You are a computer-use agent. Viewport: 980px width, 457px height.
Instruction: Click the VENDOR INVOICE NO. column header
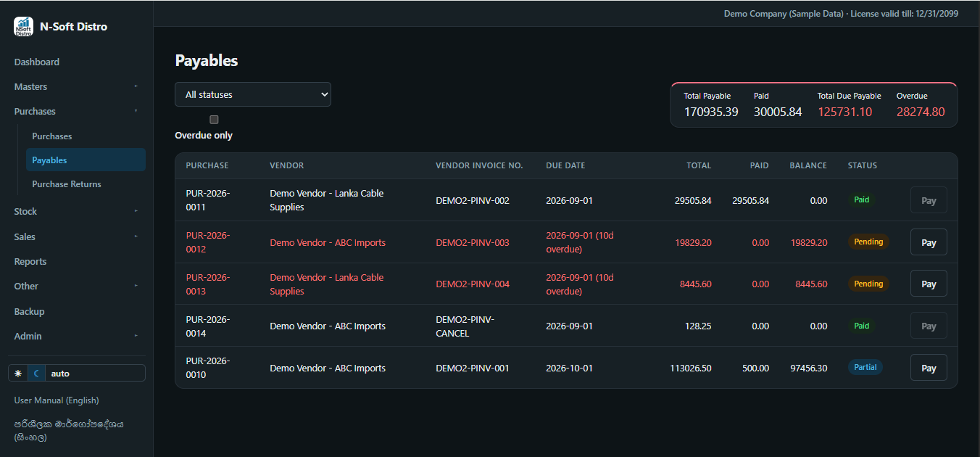[x=479, y=165]
